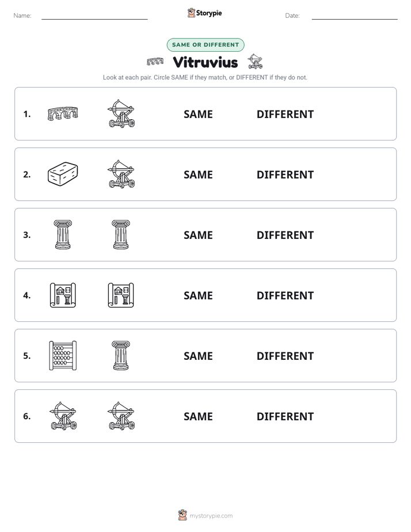Image resolution: width=411 pixels, height=532 pixels.
Task: Click the right blueprint scroll icon in row 4
Action: point(121,295)
